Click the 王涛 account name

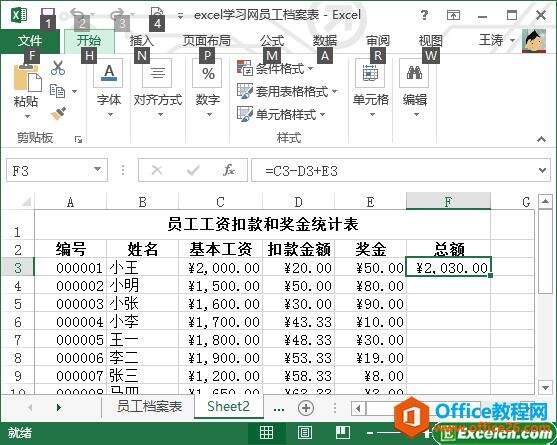[x=491, y=40]
